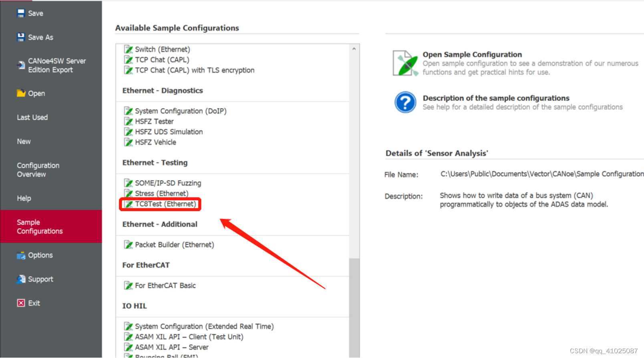This screenshot has height=358, width=644.
Task: Click the list scrollbar up arrow
Action: pos(354,49)
